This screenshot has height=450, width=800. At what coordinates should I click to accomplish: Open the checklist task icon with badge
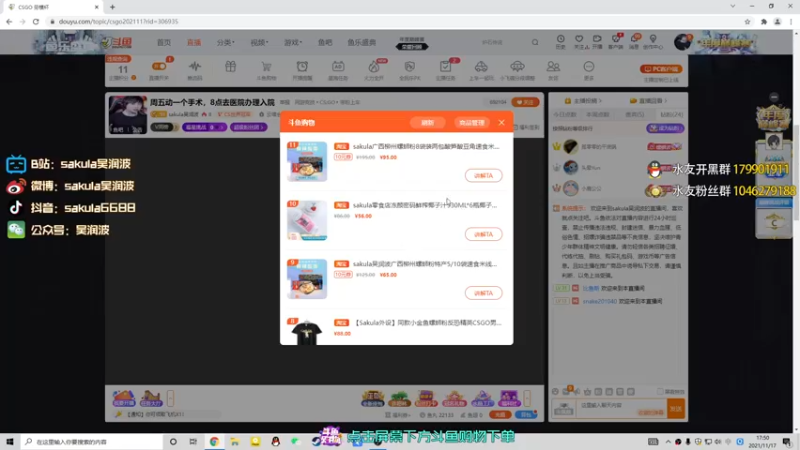coord(445,66)
